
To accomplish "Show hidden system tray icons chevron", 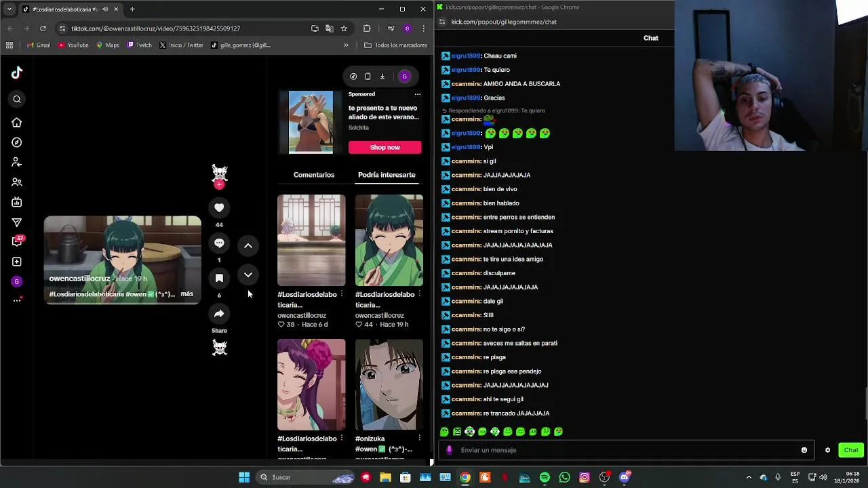I will pyautogui.click(x=749, y=477).
